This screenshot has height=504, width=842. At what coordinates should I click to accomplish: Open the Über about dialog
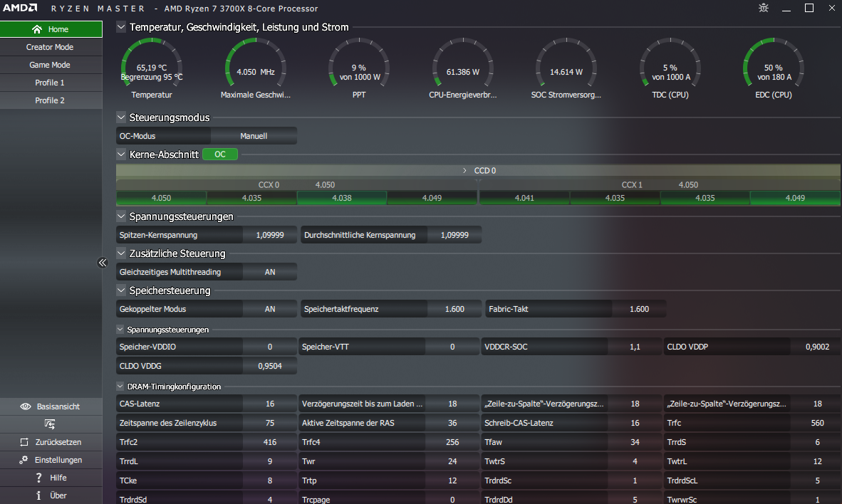pyautogui.click(x=51, y=495)
